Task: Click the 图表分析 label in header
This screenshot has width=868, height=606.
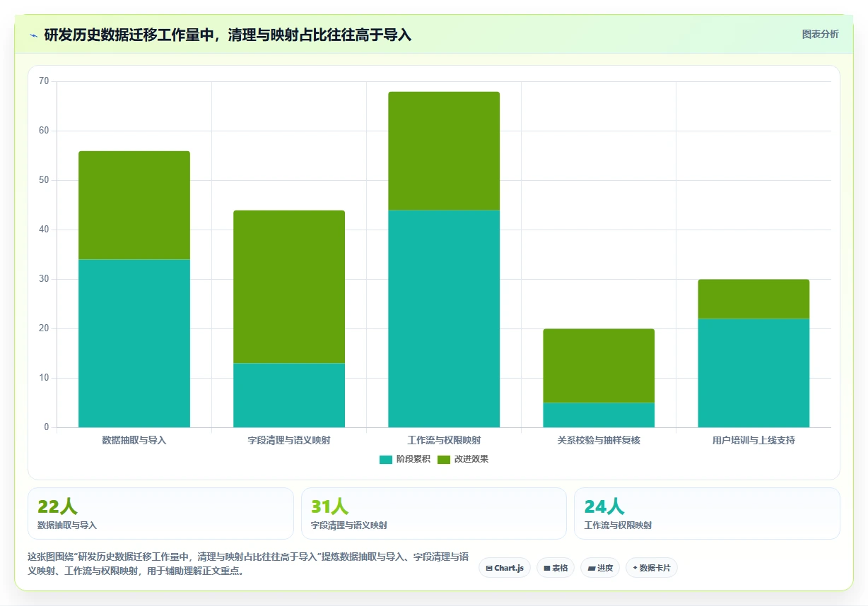Action: 820,34
